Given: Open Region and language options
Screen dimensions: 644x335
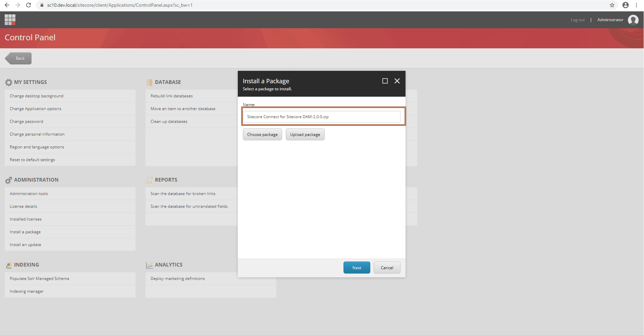Looking at the screenshot, I should point(70,147).
